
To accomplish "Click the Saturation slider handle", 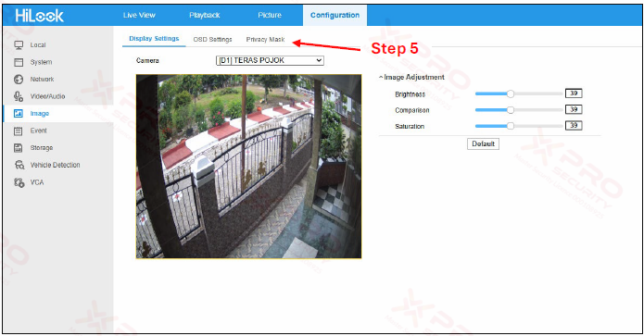I will point(511,126).
